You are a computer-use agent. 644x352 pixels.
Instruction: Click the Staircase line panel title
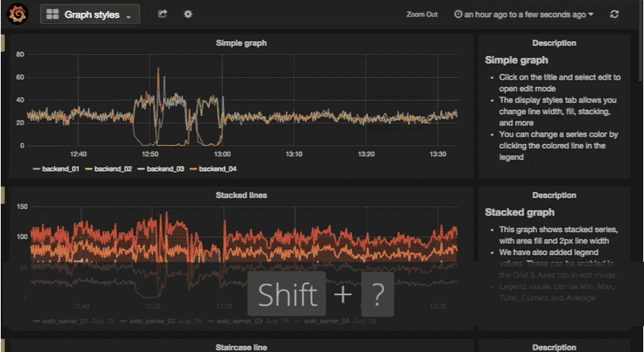coord(241,347)
